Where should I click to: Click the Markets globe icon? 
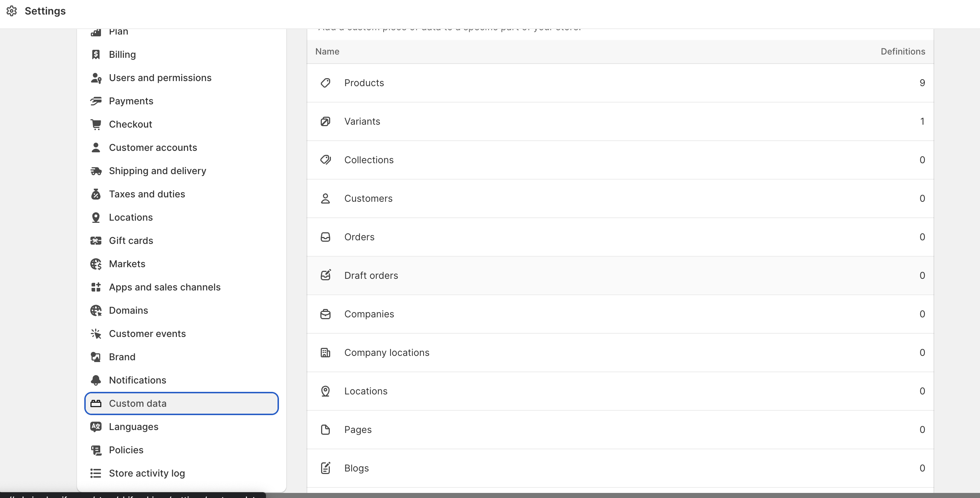pos(96,264)
